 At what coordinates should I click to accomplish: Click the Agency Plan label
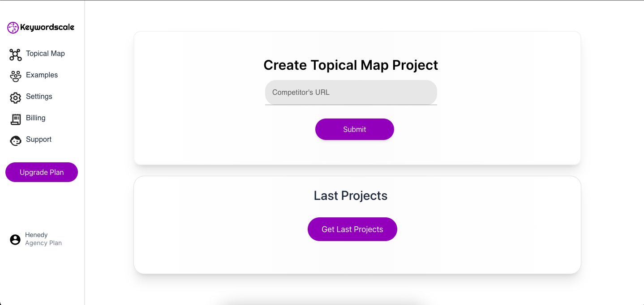(43, 243)
